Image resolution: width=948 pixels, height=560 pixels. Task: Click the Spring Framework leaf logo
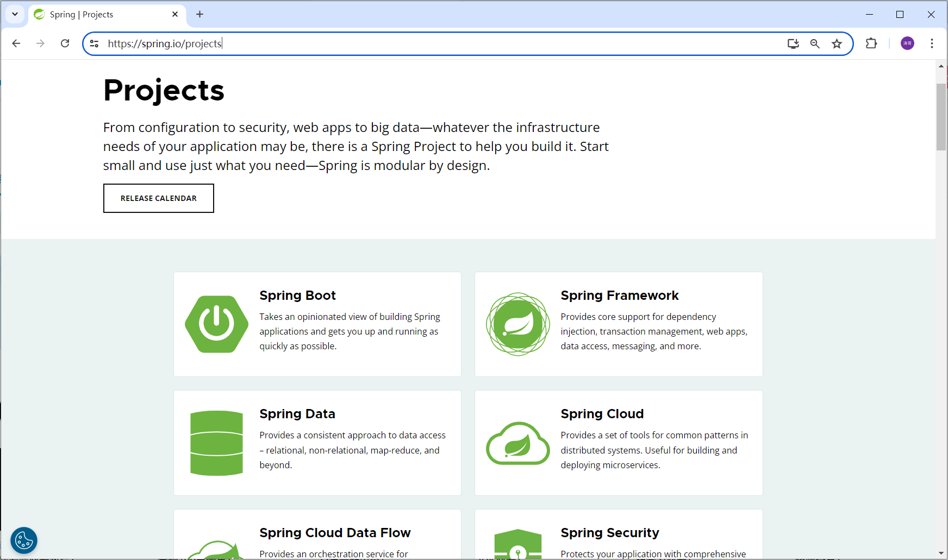[x=517, y=324]
